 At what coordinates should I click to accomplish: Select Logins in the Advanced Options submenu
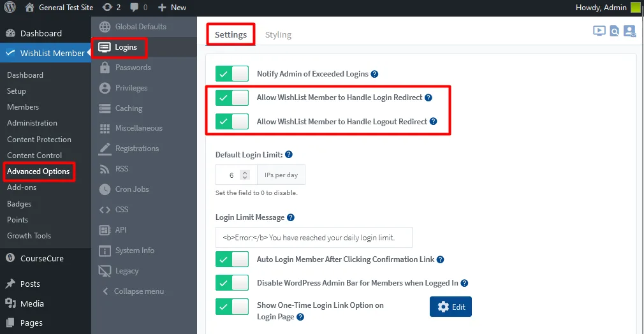coord(143,47)
